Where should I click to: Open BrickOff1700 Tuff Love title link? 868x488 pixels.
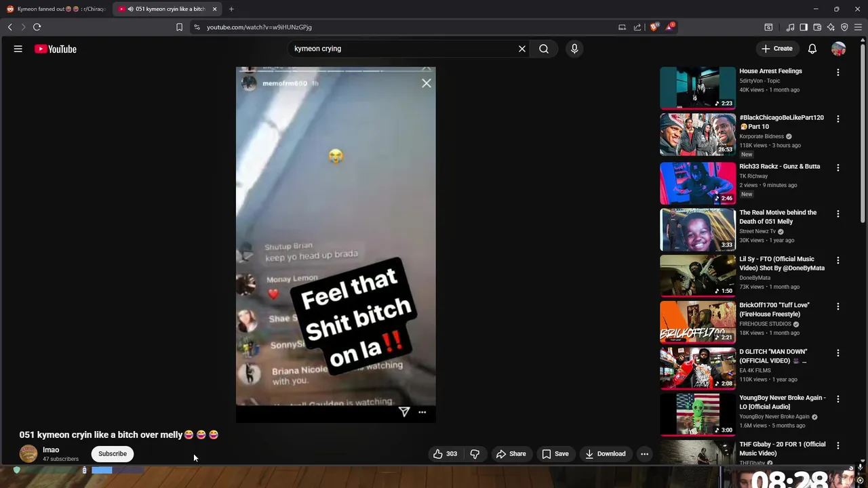coord(774,310)
